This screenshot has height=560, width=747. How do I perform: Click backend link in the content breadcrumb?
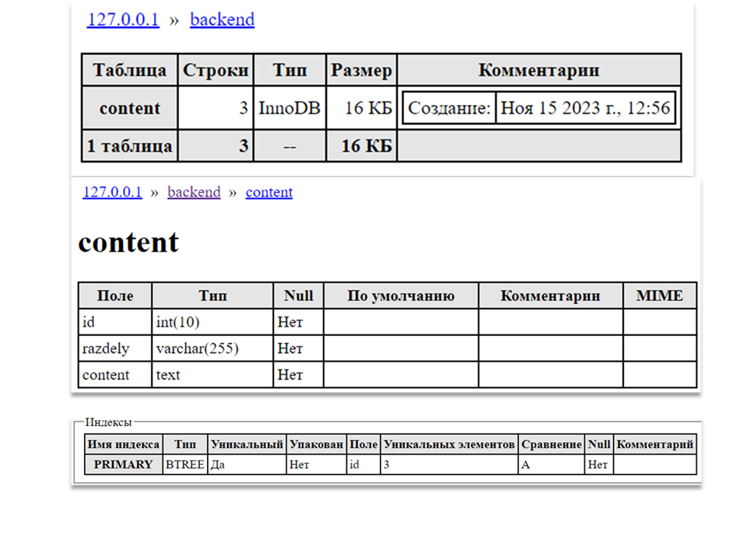coord(194,192)
